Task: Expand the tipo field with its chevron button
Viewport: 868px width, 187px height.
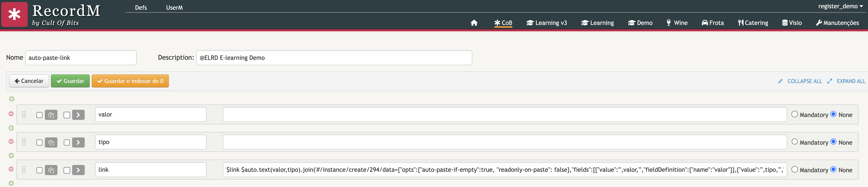Action: click(78, 142)
